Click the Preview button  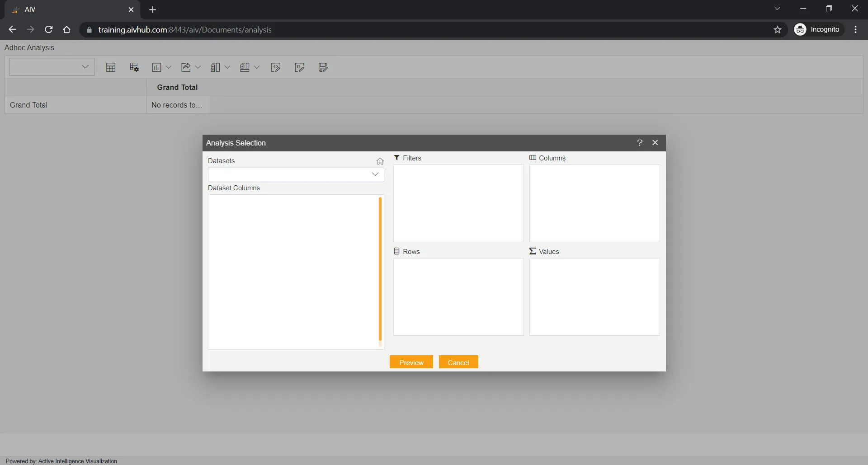point(411,362)
